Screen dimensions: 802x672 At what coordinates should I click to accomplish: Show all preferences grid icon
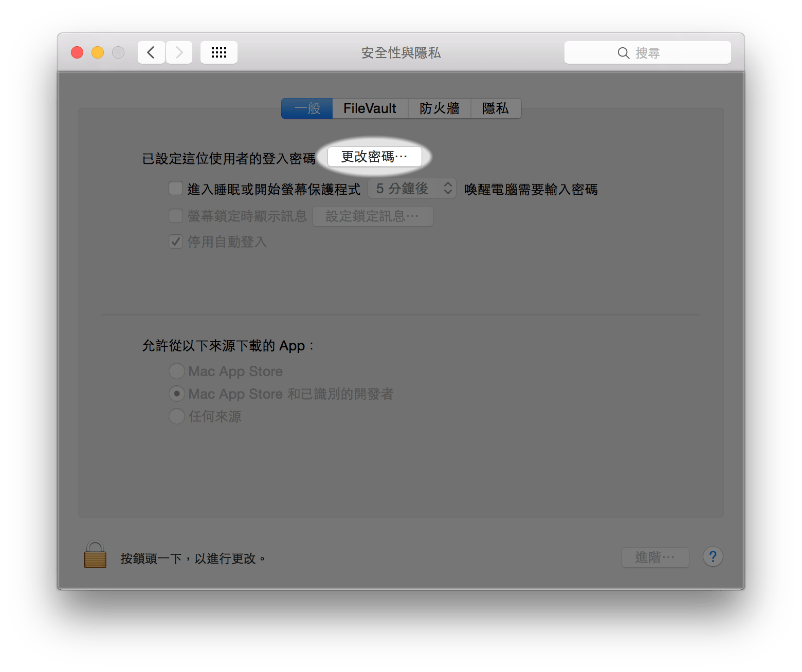[x=219, y=52]
